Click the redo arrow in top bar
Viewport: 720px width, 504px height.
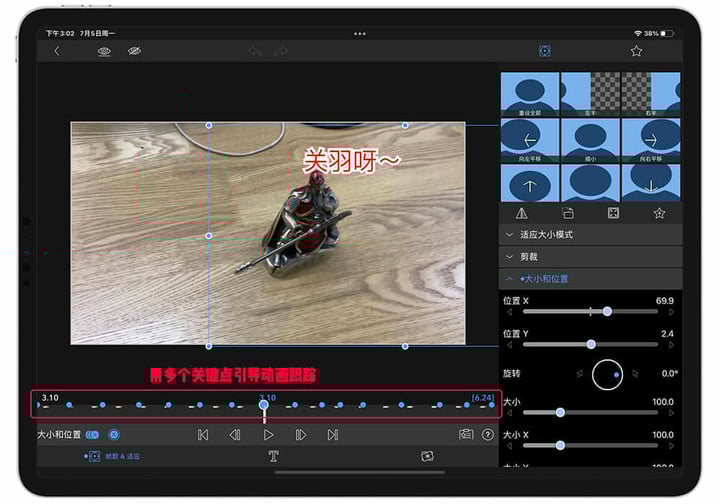pyautogui.click(x=281, y=51)
